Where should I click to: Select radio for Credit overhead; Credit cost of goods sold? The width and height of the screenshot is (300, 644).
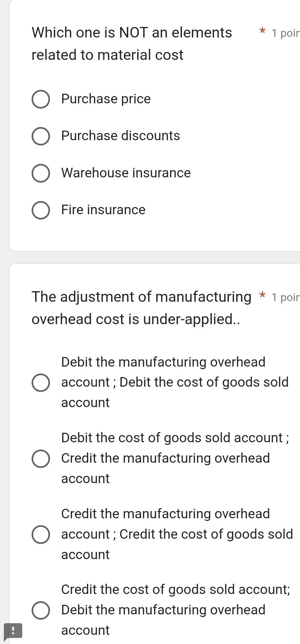[x=41, y=534]
